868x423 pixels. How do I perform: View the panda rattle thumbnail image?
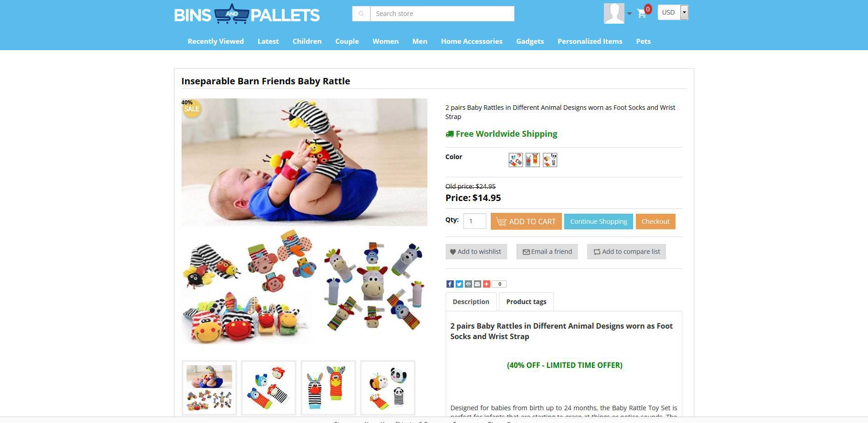pos(388,388)
